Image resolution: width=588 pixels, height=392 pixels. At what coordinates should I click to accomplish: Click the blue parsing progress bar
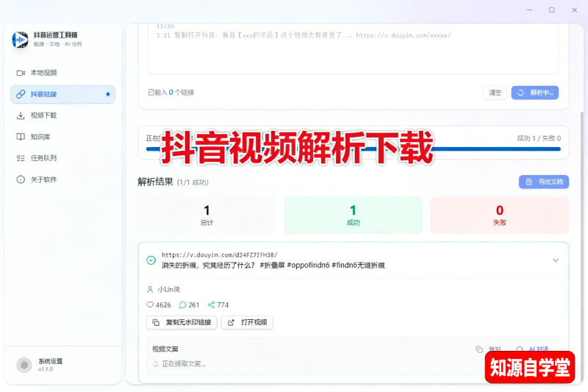tap(354, 149)
